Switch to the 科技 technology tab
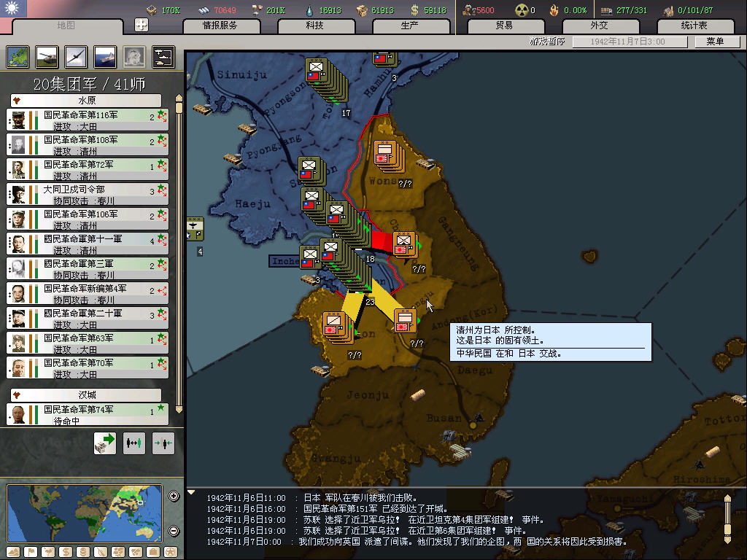Viewport: 747px width, 560px height. [x=314, y=26]
